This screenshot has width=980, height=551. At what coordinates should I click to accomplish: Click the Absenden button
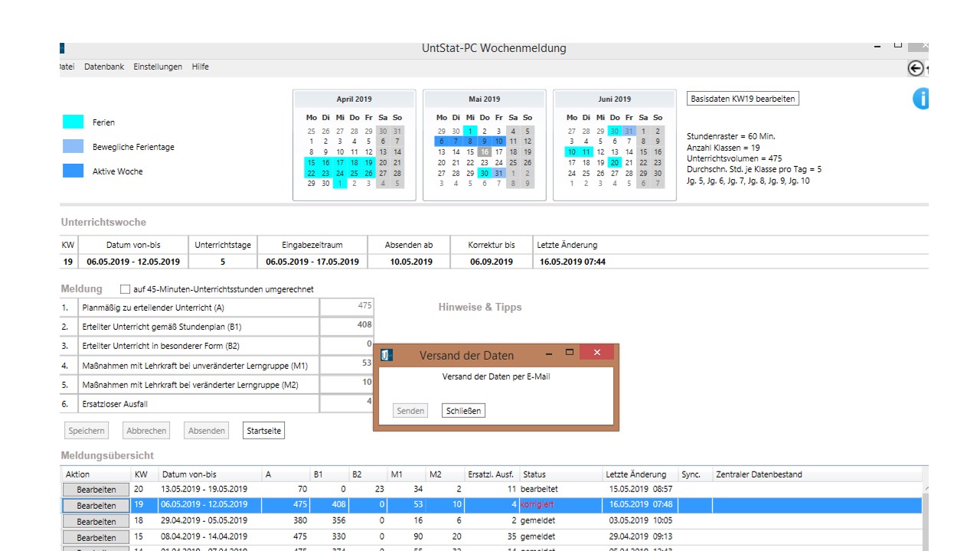[207, 431]
